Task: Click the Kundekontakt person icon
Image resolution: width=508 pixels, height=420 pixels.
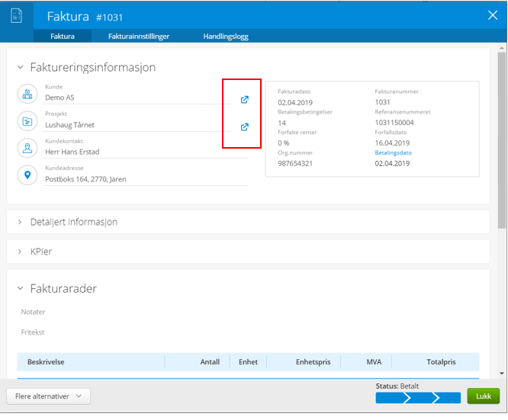Action: pyautogui.click(x=27, y=148)
